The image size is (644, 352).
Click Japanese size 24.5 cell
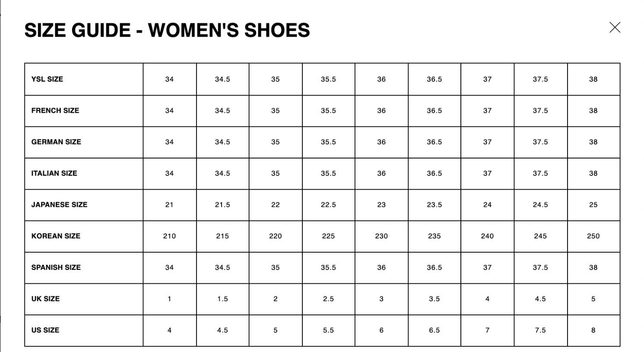click(540, 205)
